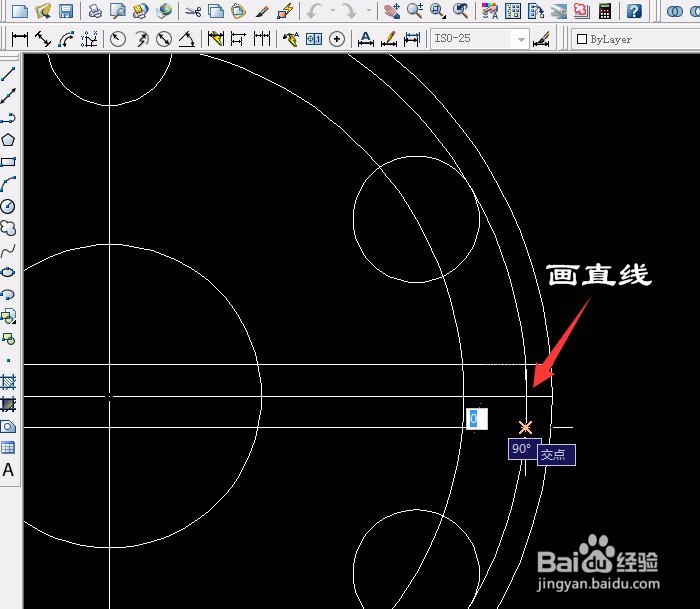Click the Undo arrow
The height and width of the screenshot is (609, 700).
coord(315,11)
